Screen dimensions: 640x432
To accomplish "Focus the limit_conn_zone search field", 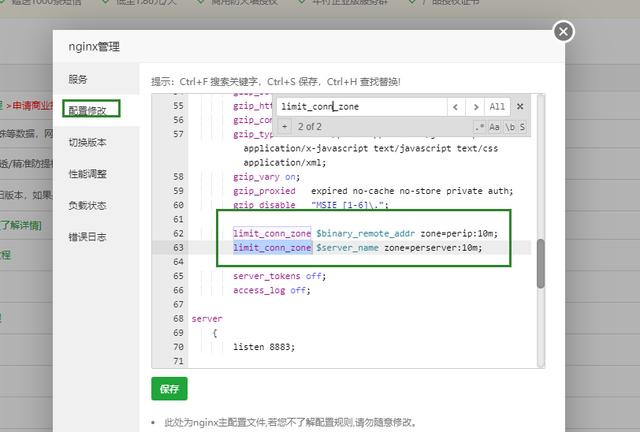I will 360,106.
